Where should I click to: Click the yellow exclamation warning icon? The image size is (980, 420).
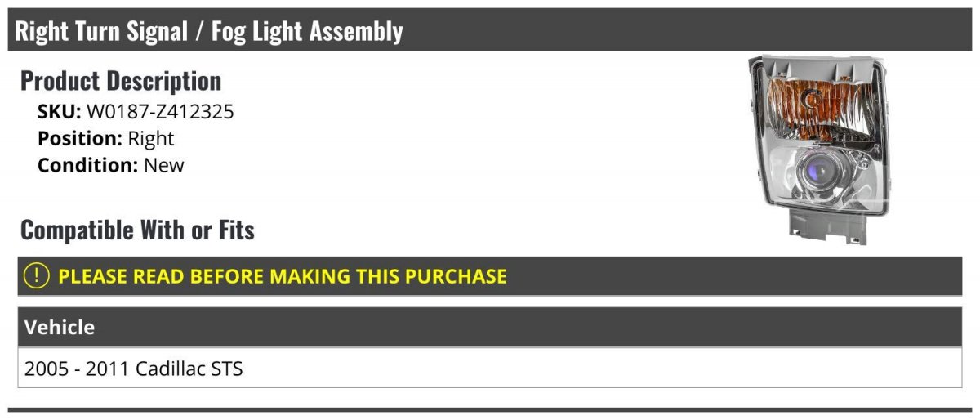(37, 276)
